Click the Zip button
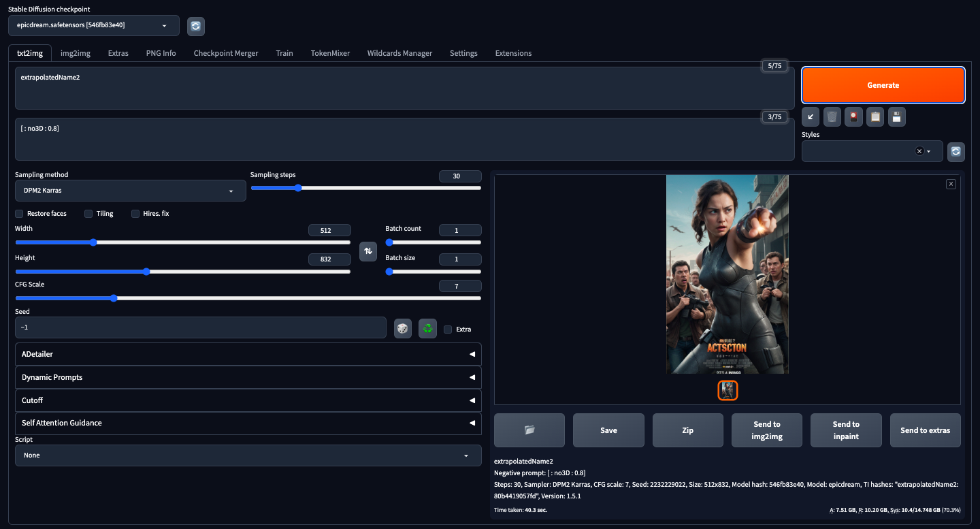The height and width of the screenshot is (529, 980). pyautogui.click(x=688, y=430)
